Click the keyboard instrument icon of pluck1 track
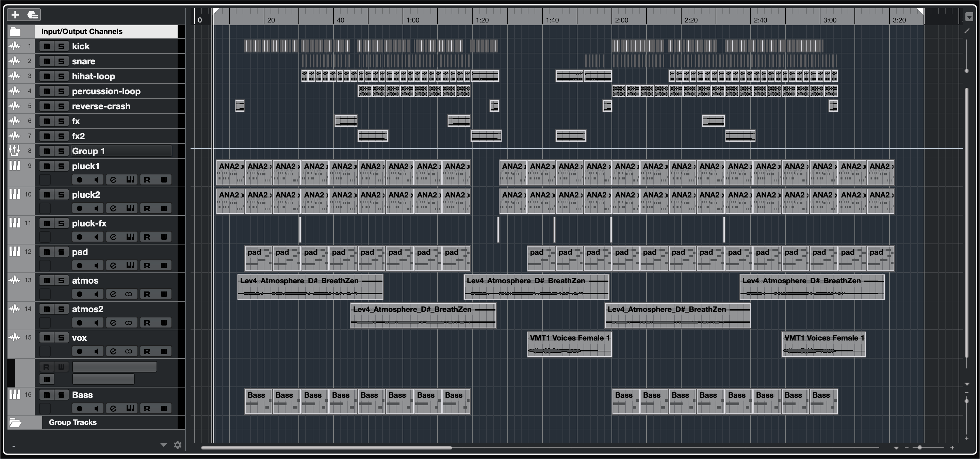Viewport: 980px width, 459px height. (x=14, y=165)
